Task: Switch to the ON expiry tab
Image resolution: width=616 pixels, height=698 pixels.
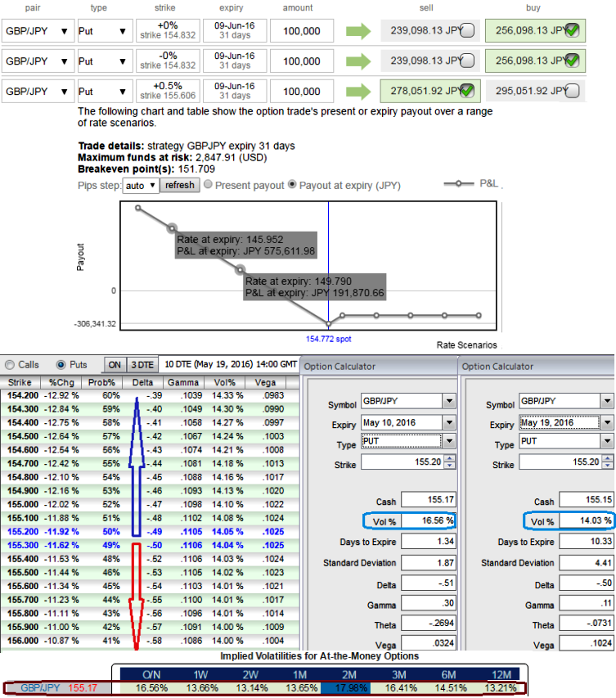Action: point(115,365)
